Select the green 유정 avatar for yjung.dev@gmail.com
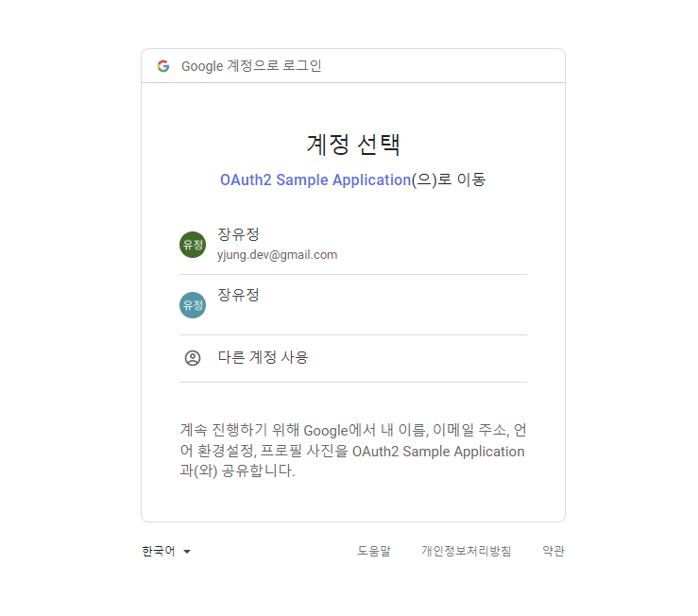 coord(193,245)
